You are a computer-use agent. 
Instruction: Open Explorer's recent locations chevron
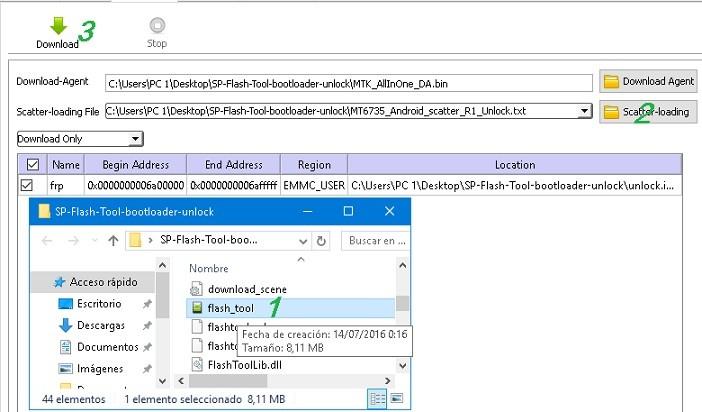[x=94, y=241]
